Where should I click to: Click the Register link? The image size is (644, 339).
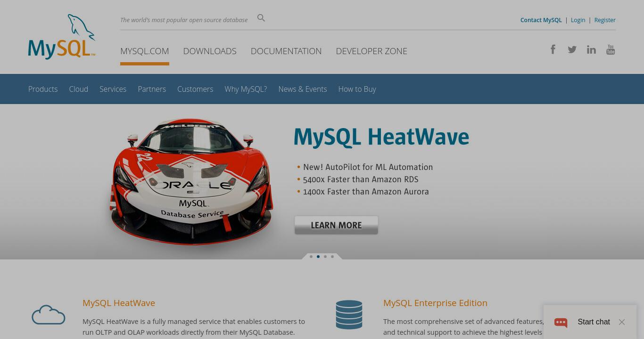pos(605,20)
